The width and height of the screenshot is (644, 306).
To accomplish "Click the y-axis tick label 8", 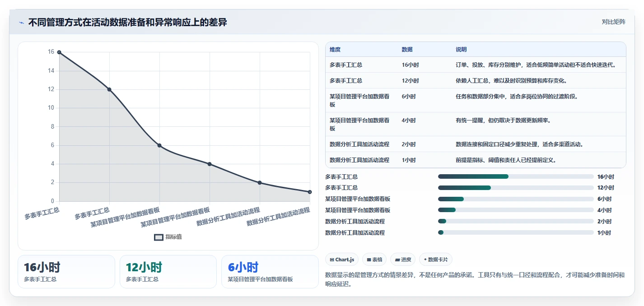I will point(52,127).
